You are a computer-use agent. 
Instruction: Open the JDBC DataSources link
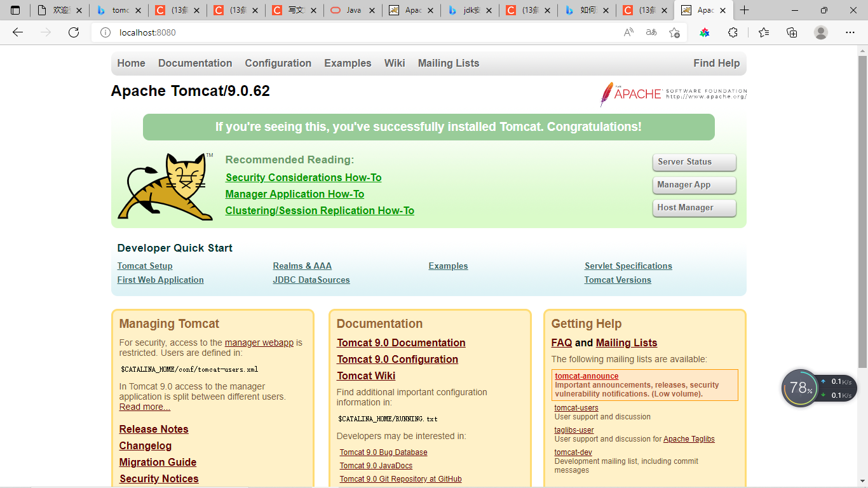pyautogui.click(x=311, y=280)
